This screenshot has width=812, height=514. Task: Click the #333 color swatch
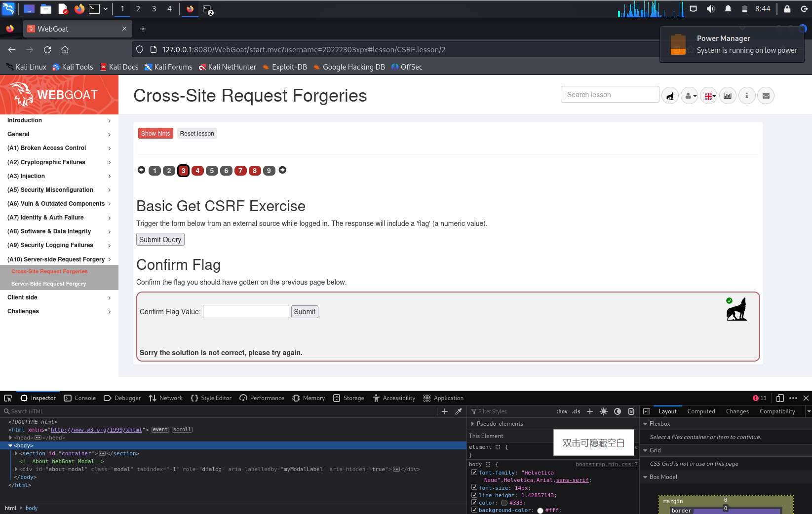coord(504,503)
